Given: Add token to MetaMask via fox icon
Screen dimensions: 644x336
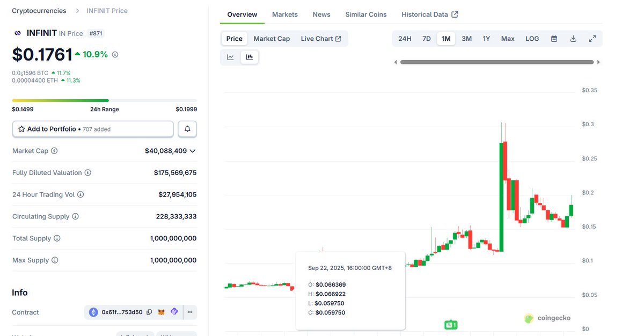Looking at the screenshot, I should (161, 312).
